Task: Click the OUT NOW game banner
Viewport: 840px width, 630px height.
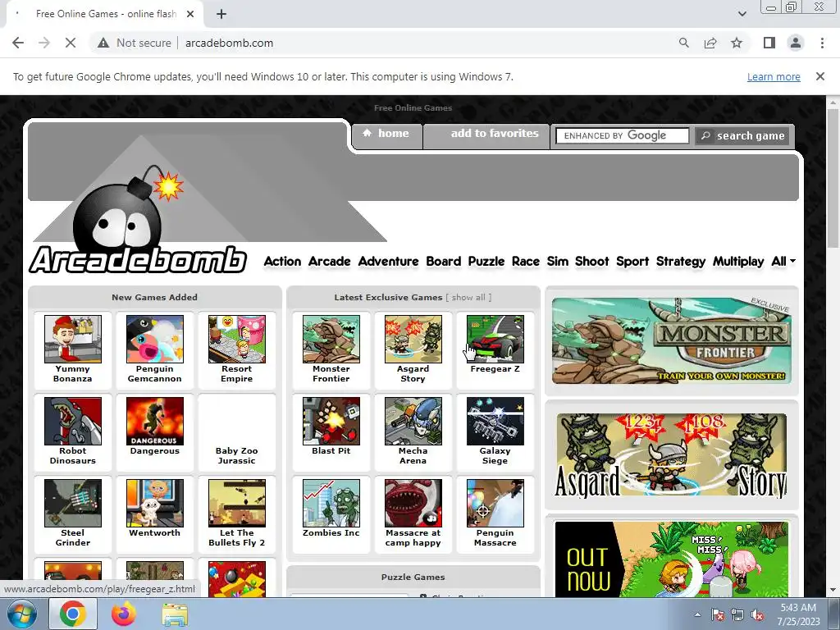Action: click(671, 559)
